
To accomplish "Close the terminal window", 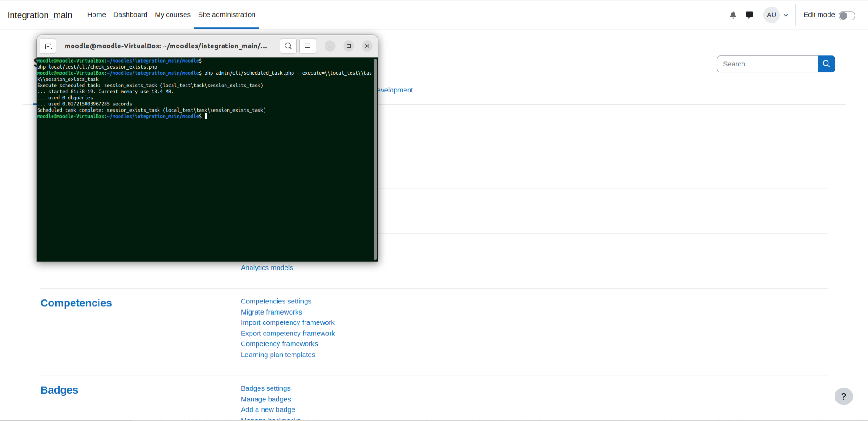I will click(367, 46).
